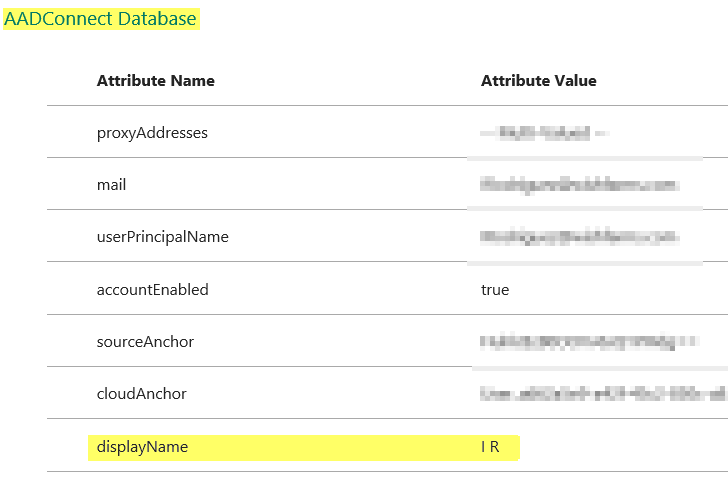
Task: Click the displayName attribute name
Action: pyautogui.click(x=142, y=447)
